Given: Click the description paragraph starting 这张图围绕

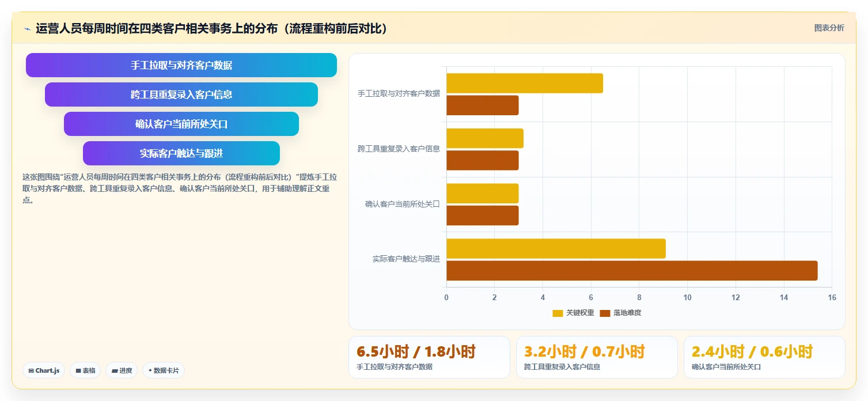Looking at the screenshot, I should click(x=180, y=188).
